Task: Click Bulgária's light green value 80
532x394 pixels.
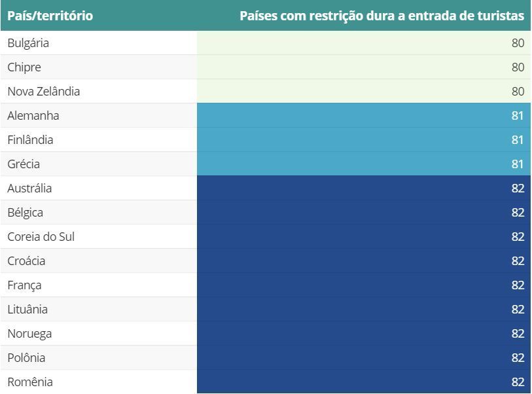Action: coord(518,43)
